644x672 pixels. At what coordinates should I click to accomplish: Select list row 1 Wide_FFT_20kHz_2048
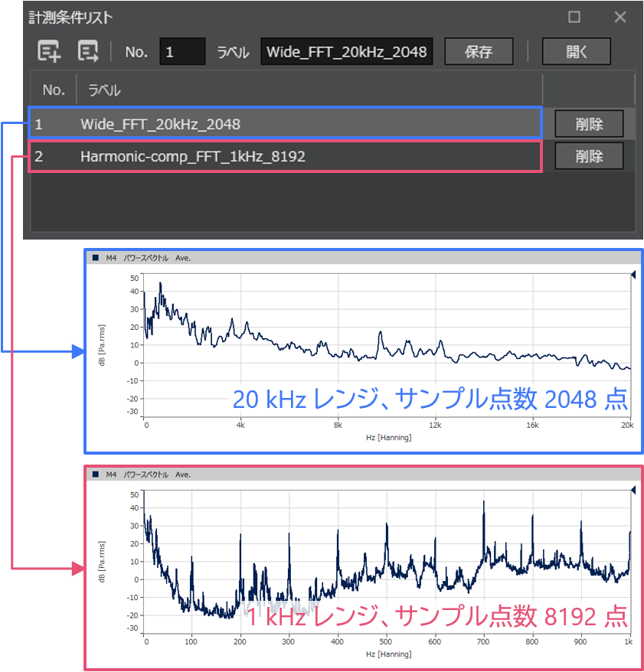(230, 123)
